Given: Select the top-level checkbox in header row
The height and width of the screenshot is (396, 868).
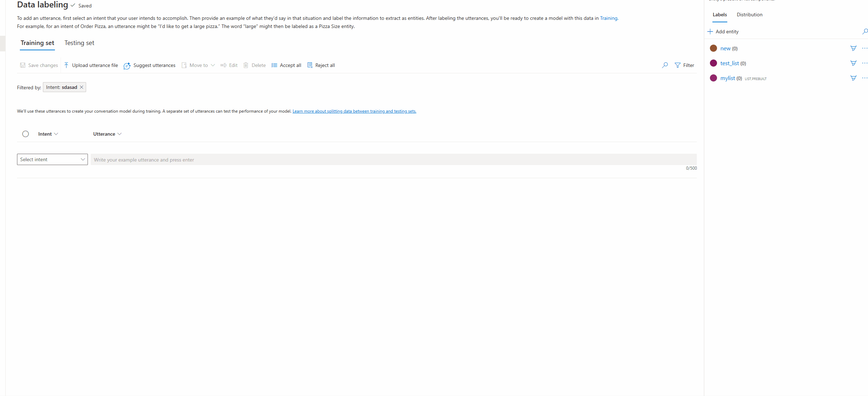Looking at the screenshot, I should (x=26, y=134).
